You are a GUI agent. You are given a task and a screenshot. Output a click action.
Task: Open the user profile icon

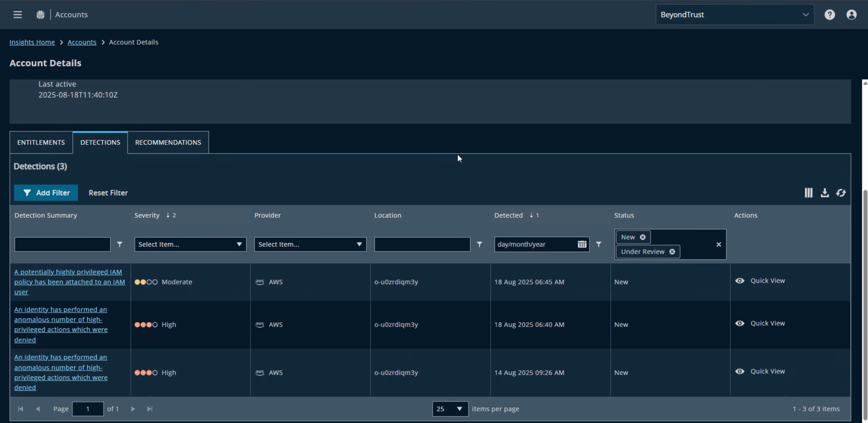(x=851, y=15)
